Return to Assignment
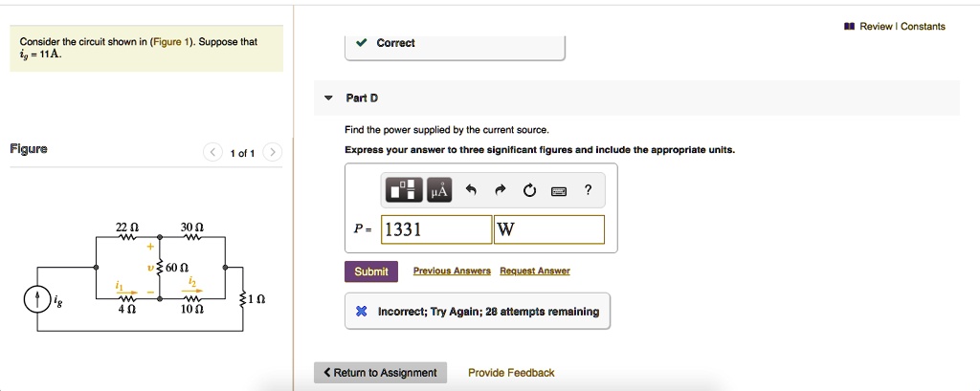The image size is (980, 391). [x=380, y=373]
